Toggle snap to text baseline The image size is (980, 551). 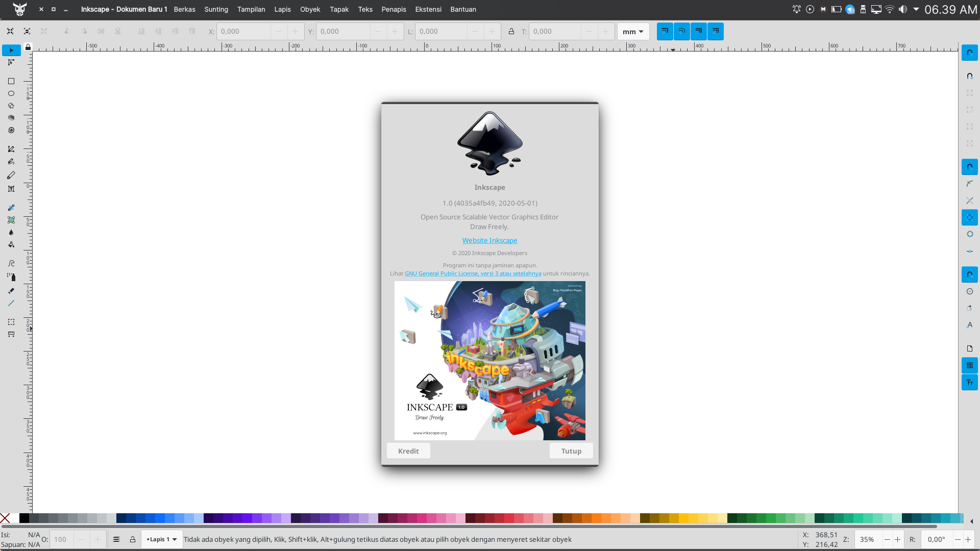970,325
